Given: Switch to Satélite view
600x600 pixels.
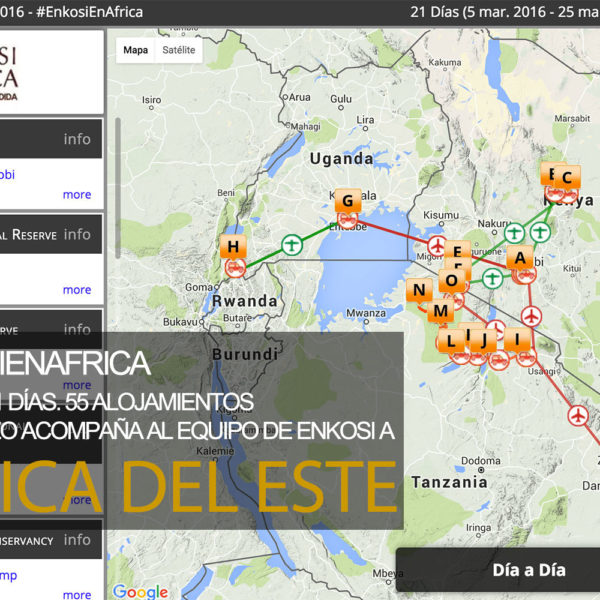Looking at the screenshot, I should 179,50.
